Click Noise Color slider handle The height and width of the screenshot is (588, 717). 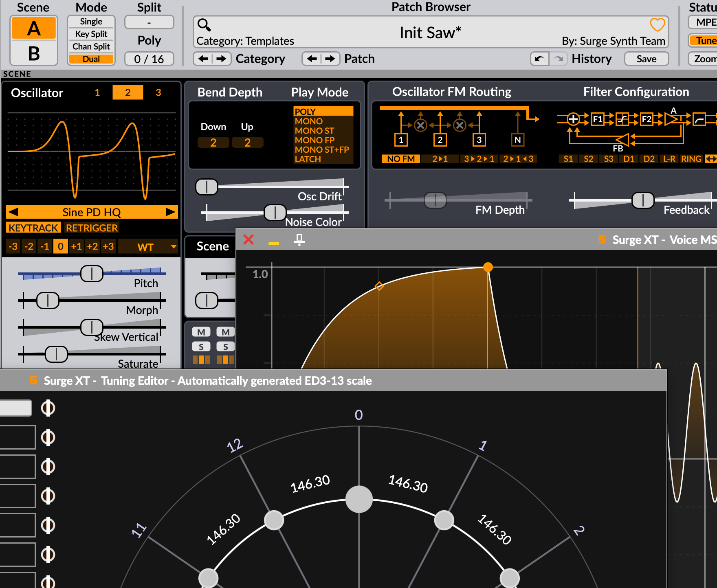[x=275, y=212]
